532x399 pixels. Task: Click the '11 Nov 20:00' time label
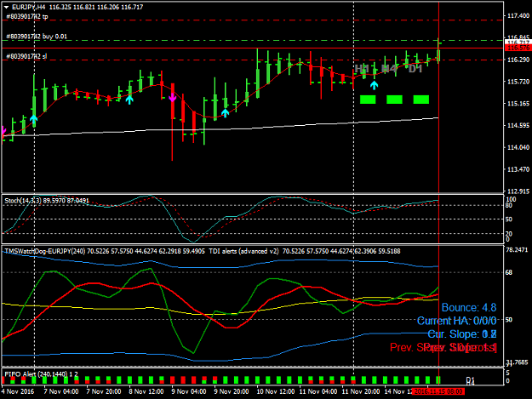[x=361, y=391]
